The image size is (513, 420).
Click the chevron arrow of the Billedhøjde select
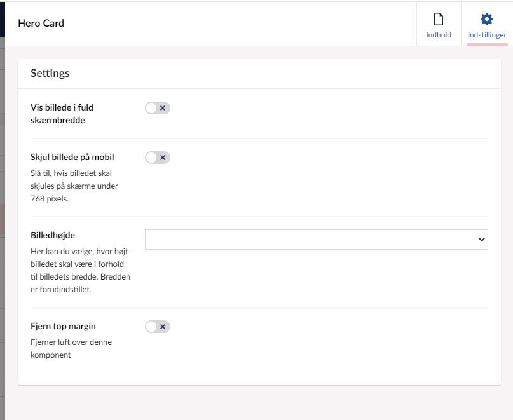pos(481,240)
